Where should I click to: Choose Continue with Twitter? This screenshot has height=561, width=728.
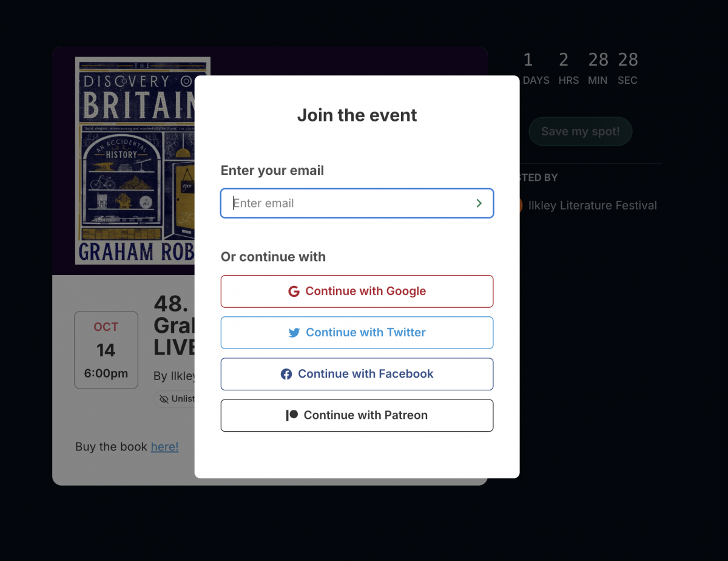tap(357, 333)
